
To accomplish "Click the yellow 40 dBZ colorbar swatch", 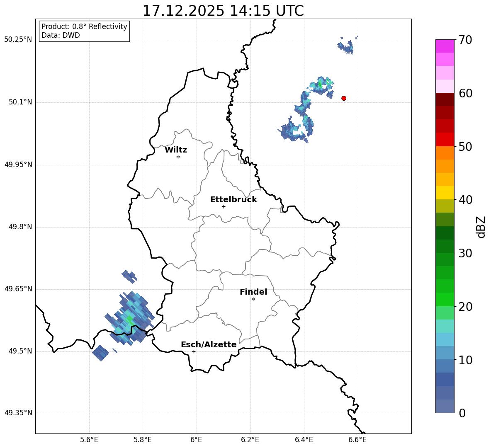I will coord(445,193).
